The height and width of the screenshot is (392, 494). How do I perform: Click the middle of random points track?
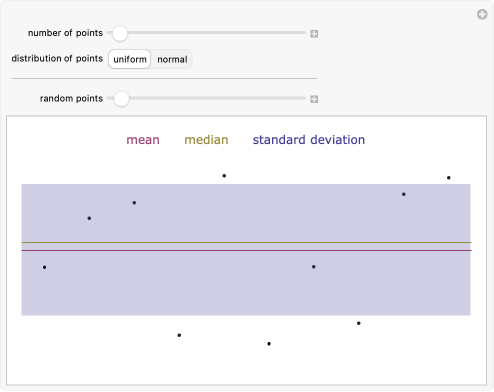pyautogui.click(x=207, y=98)
